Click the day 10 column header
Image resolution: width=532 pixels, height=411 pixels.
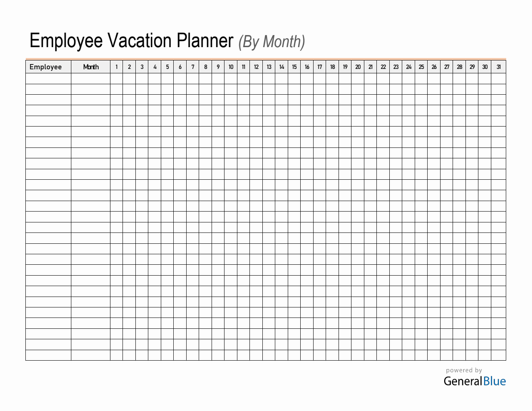[x=231, y=67]
